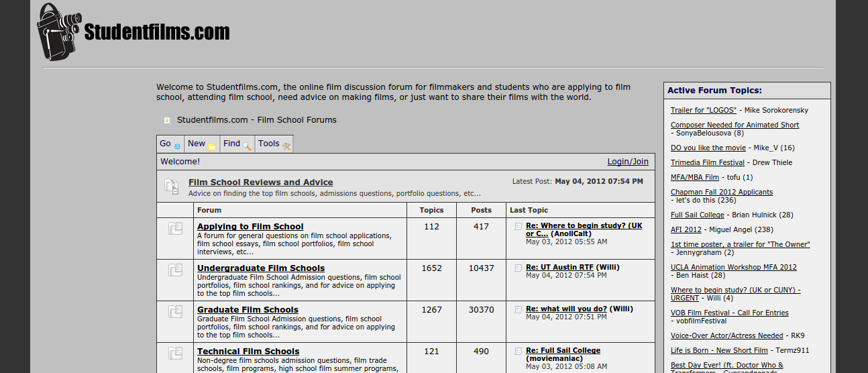868x373 pixels.
Task: Click post icon beside Re: UT Austin RTF
Action: point(518,268)
